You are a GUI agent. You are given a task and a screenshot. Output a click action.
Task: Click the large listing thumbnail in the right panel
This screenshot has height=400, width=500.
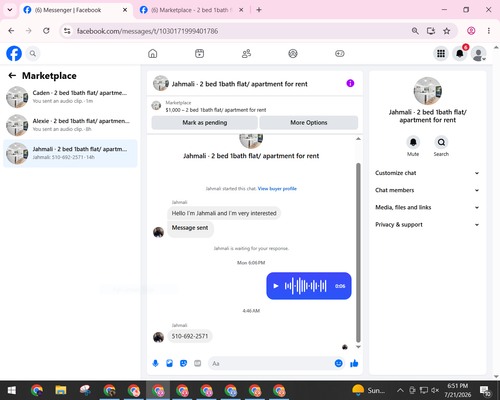click(427, 91)
